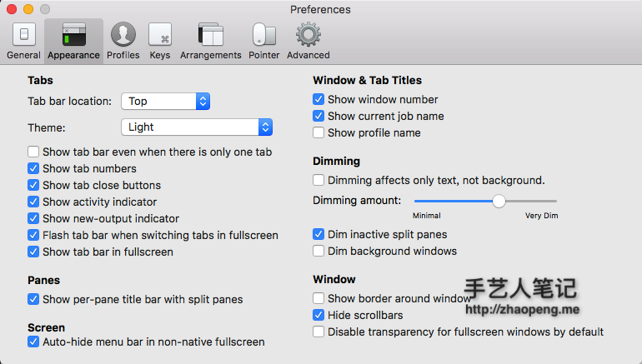This screenshot has width=642, height=364.
Task: Open the General preferences icon
Action: (x=23, y=35)
